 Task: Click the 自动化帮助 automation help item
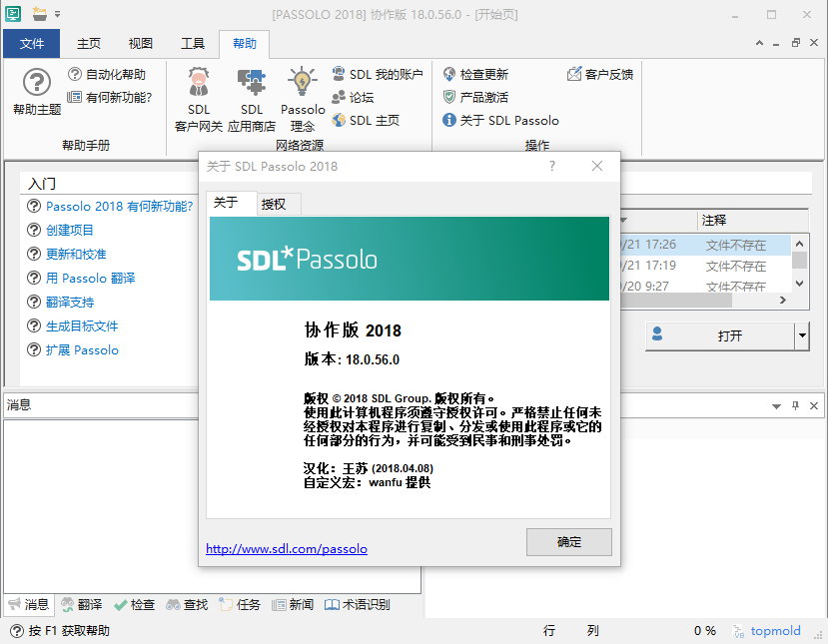[x=107, y=74]
